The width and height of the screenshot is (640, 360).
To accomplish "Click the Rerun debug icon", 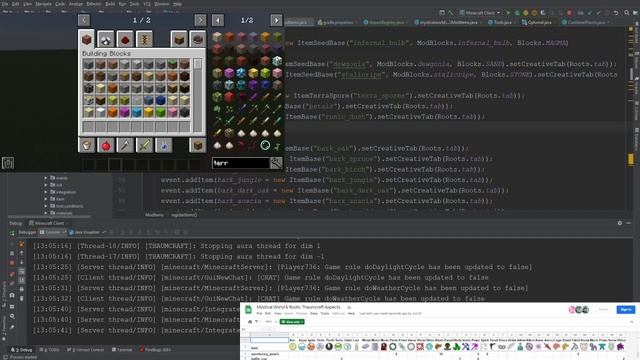I will click(12, 233).
